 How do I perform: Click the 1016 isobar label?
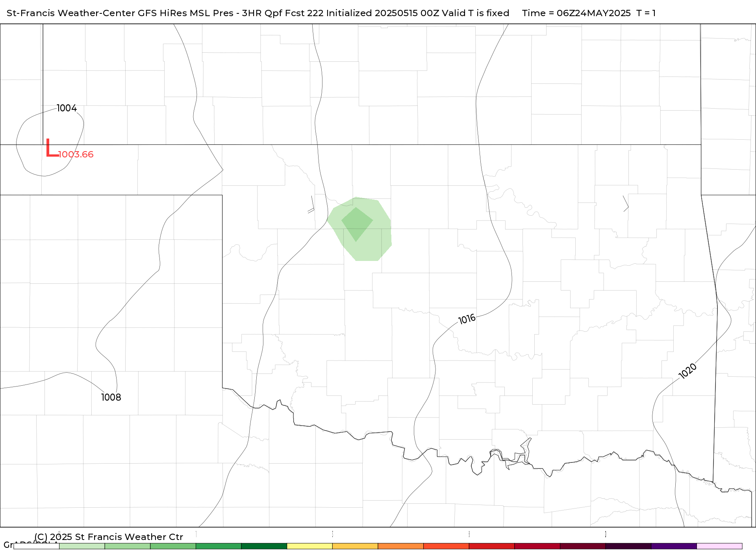coord(467,319)
